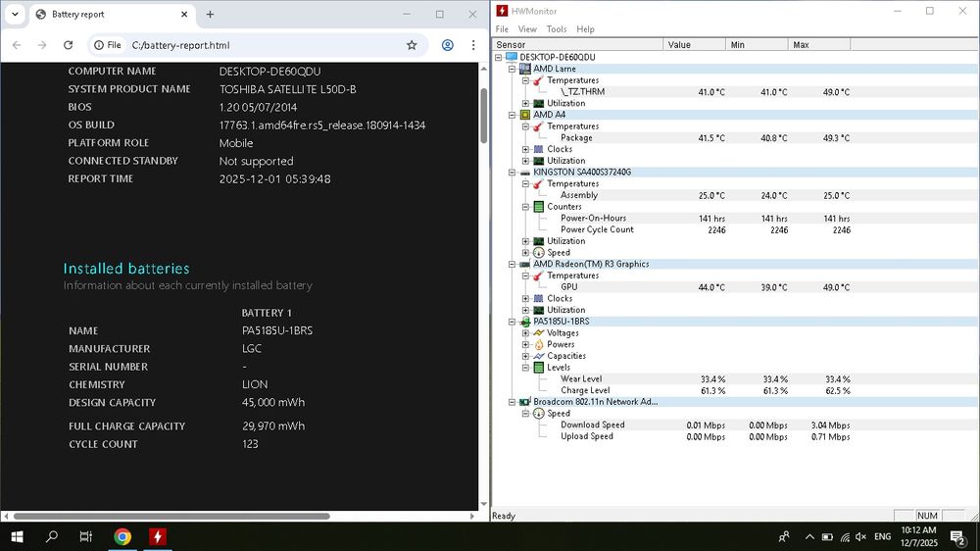The height and width of the screenshot is (551, 980).
Task: Collapse the Levels group under battery
Action: 525,367
